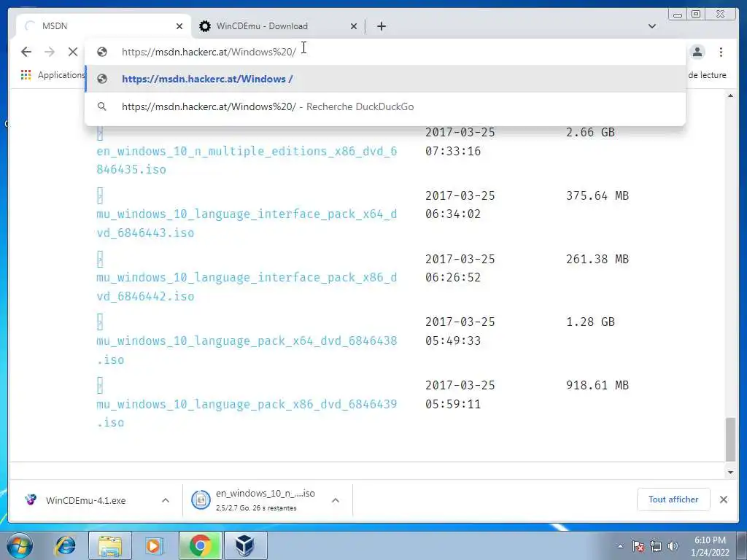This screenshot has height=560, width=747.
Task: Open the Windows Start menu orb
Action: pos(20,545)
